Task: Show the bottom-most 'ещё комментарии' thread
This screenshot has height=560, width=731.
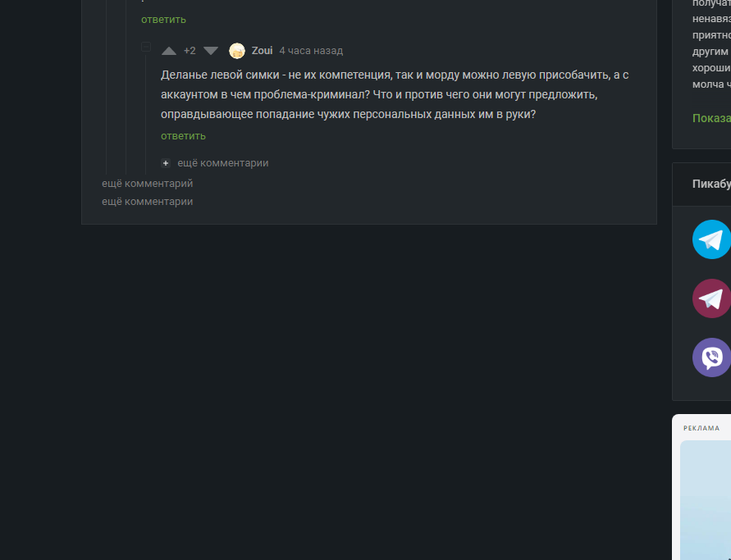Action: 148,202
